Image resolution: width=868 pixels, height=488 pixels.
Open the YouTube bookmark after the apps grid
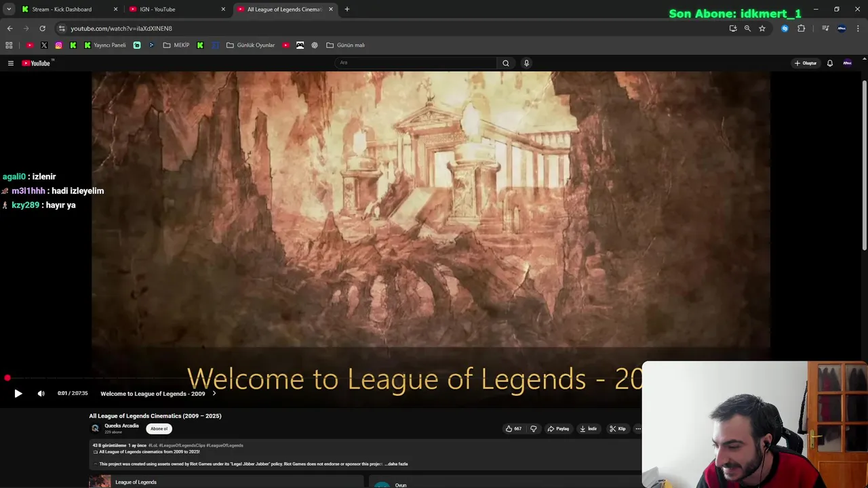(30, 45)
